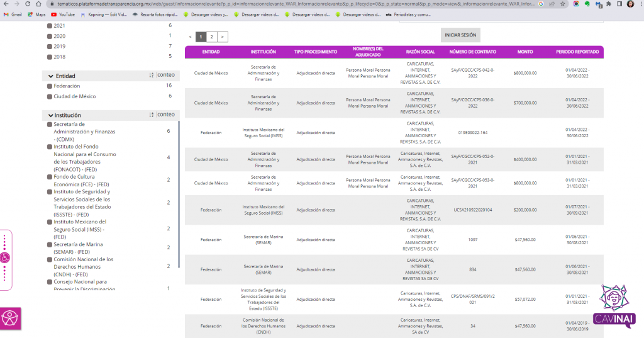
Task: Open the Extensions puzzle piece menu
Action: (x=609, y=4)
